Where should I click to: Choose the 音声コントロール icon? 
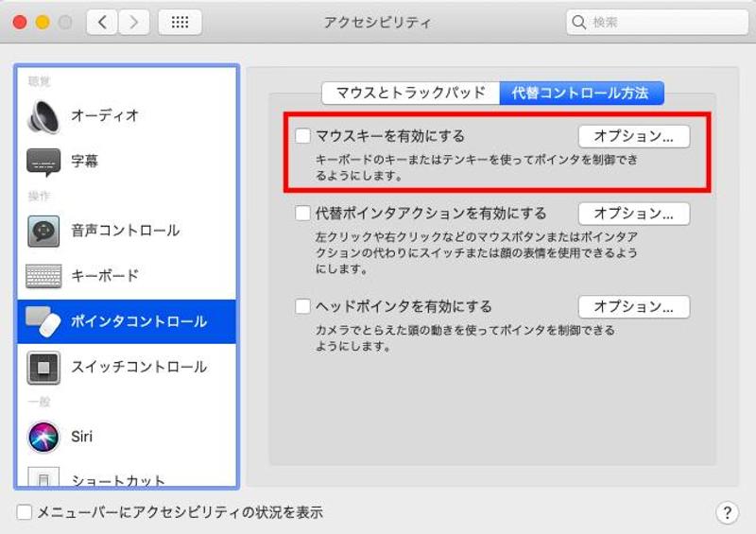[x=43, y=231]
